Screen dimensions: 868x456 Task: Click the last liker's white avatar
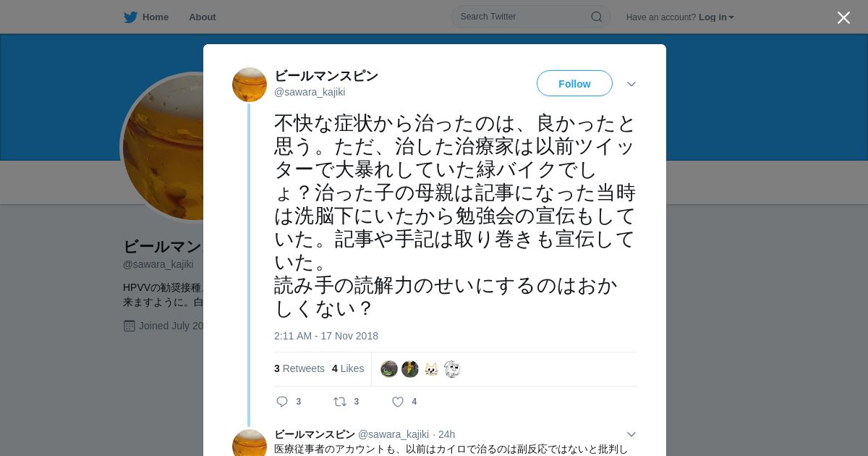452,369
